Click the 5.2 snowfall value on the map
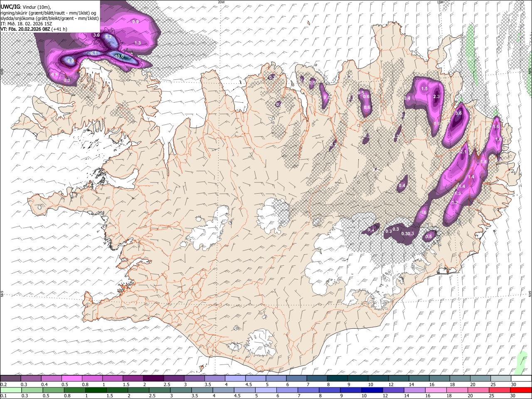The height and width of the screenshot is (399, 532). tap(108, 37)
